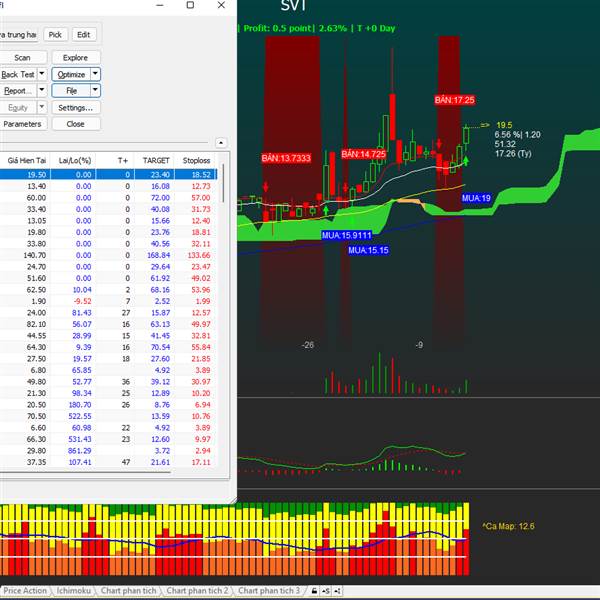The width and height of the screenshot is (600, 600).
Task: Switch to the Ichimoku tab
Action: [75, 591]
